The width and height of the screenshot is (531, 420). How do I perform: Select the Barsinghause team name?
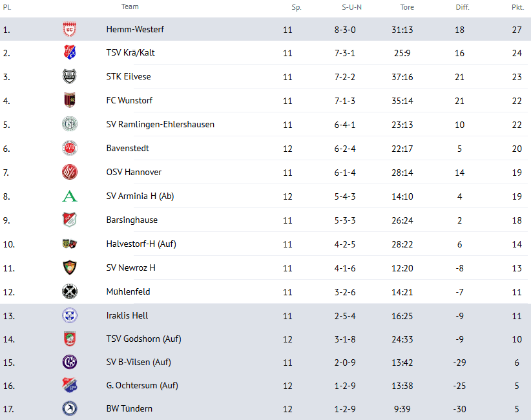[132, 220]
